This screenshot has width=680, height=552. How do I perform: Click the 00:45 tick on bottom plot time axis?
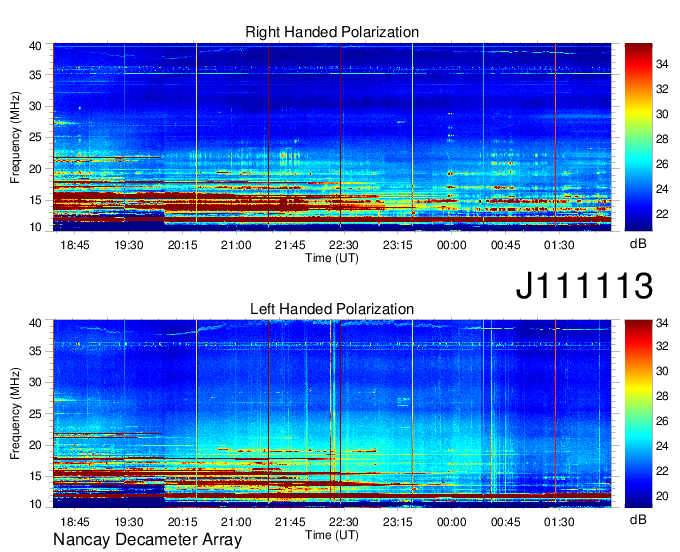[505, 522]
